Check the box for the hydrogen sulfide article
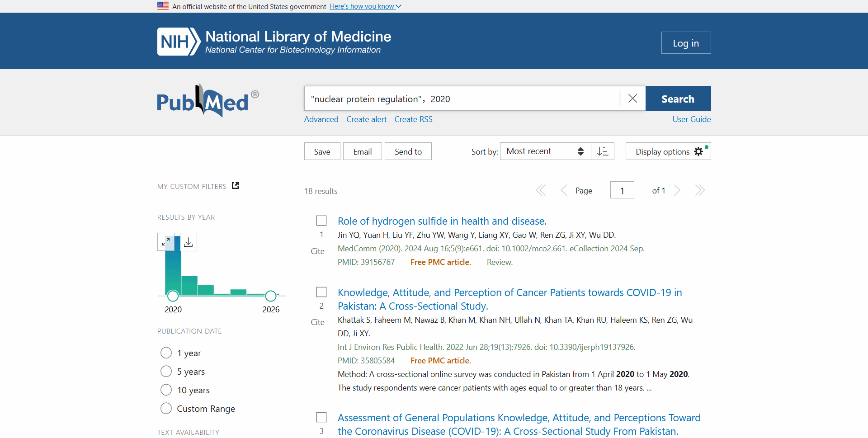This screenshot has height=438, width=868. [x=321, y=221]
